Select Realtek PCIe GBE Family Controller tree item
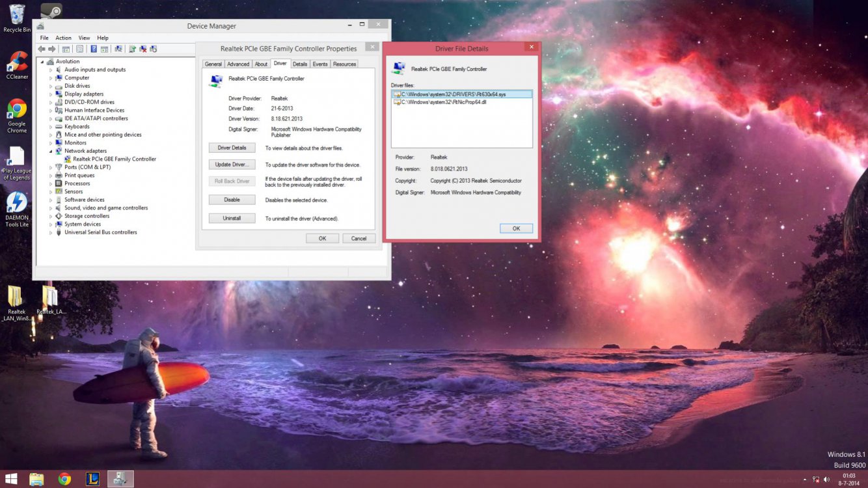 (x=110, y=159)
